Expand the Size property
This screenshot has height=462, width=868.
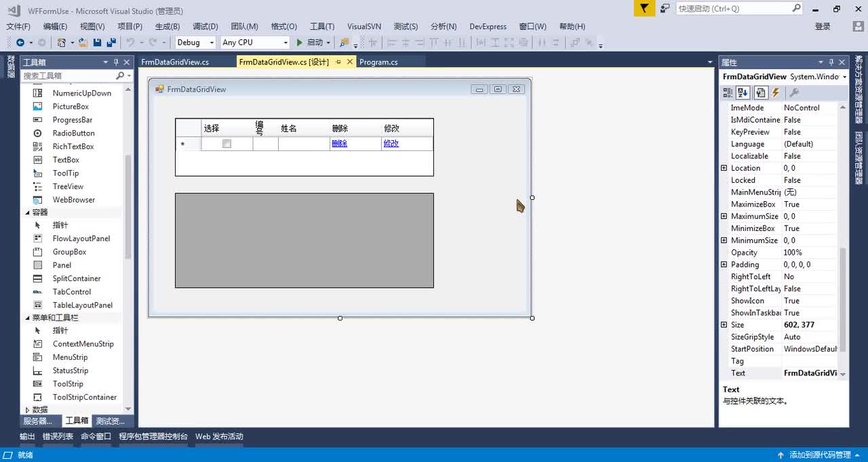click(724, 324)
